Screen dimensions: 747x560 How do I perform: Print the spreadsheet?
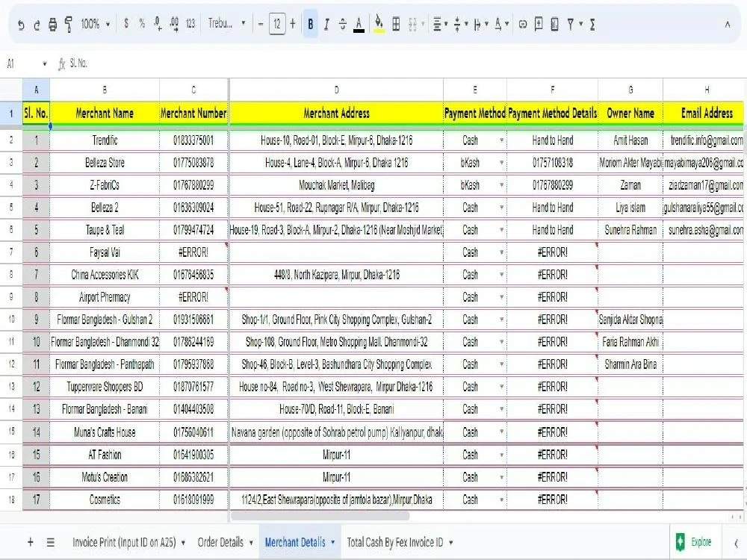[52, 25]
